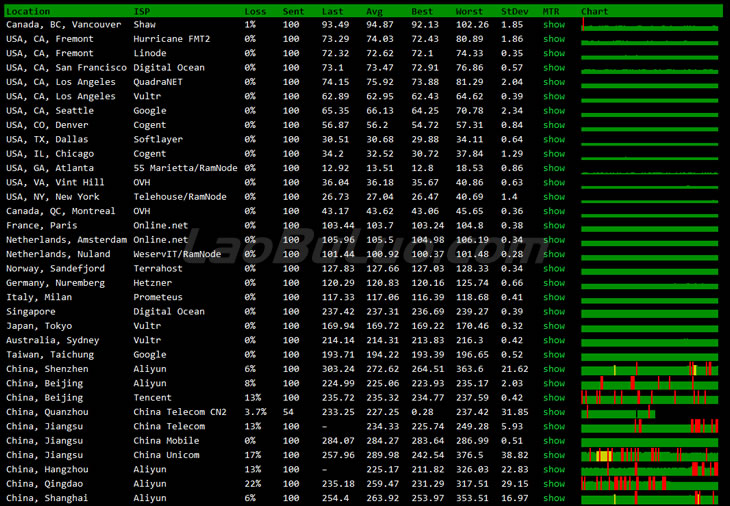Show MTR for Los Angeles QuadraNET

tap(554, 82)
